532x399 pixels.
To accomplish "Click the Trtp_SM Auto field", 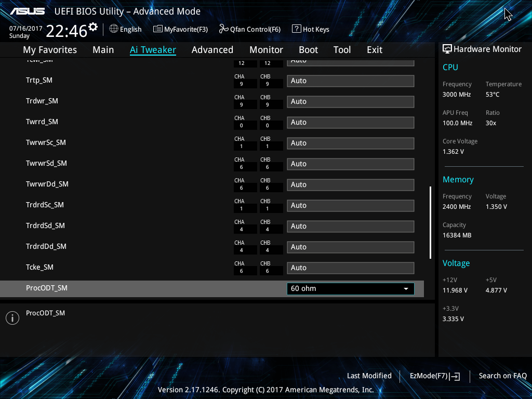I will [x=351, y=81].
